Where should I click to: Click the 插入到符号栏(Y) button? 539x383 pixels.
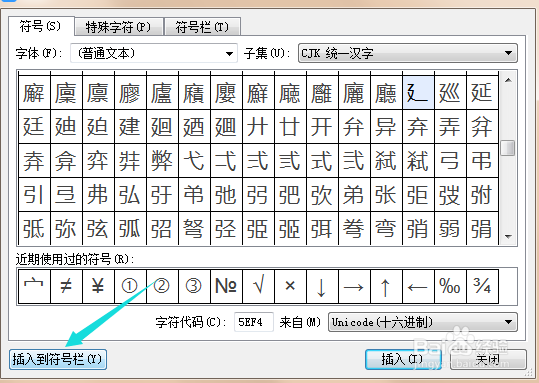[58, 360]
